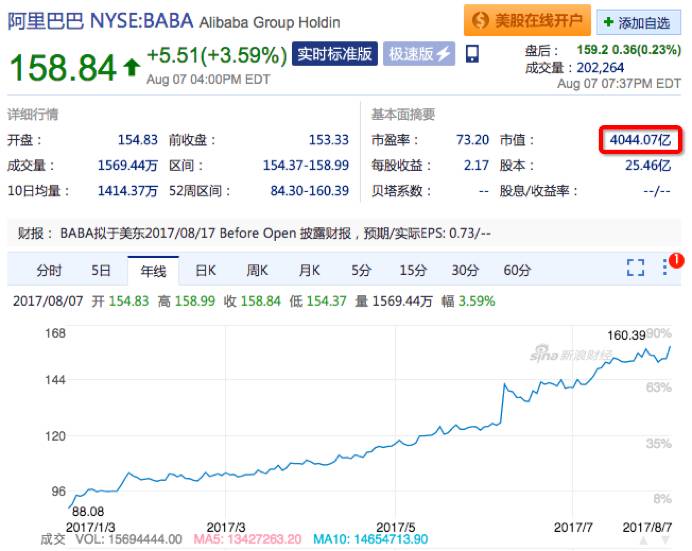
Task: Click the change value +5.51(+3.59%)
Action: [217, 56]
